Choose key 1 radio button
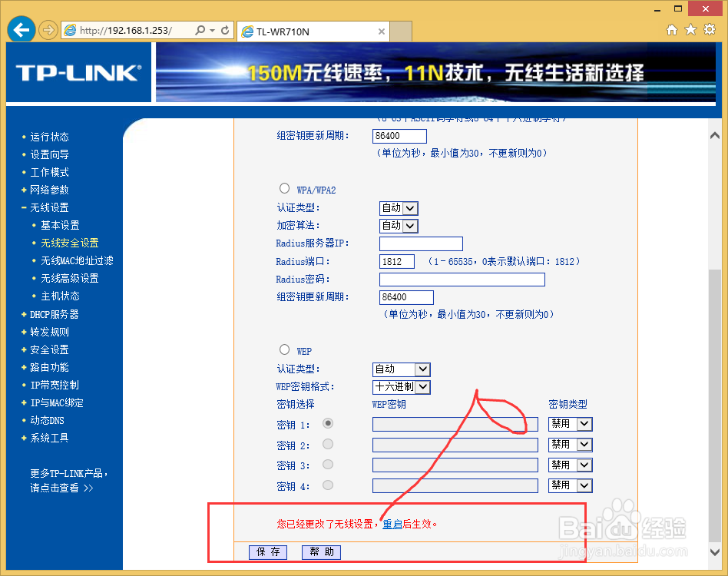Viewport: 728px width, 576px height. 328,423
